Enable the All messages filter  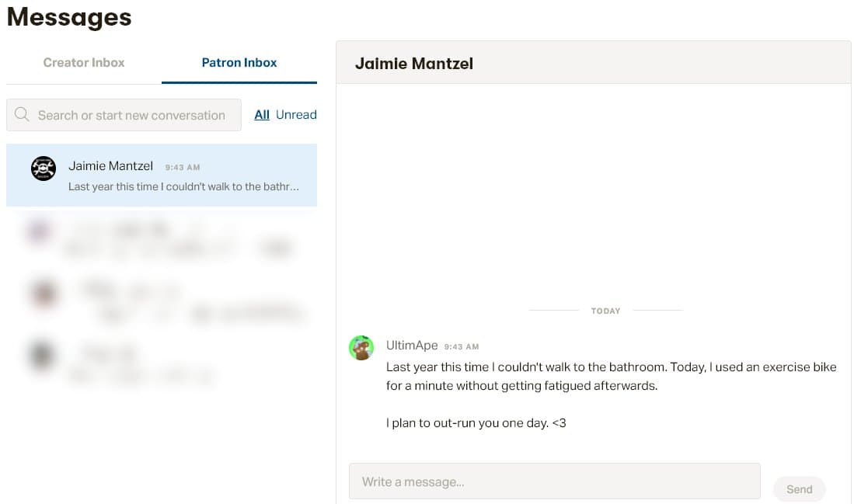tap(262, 114)
